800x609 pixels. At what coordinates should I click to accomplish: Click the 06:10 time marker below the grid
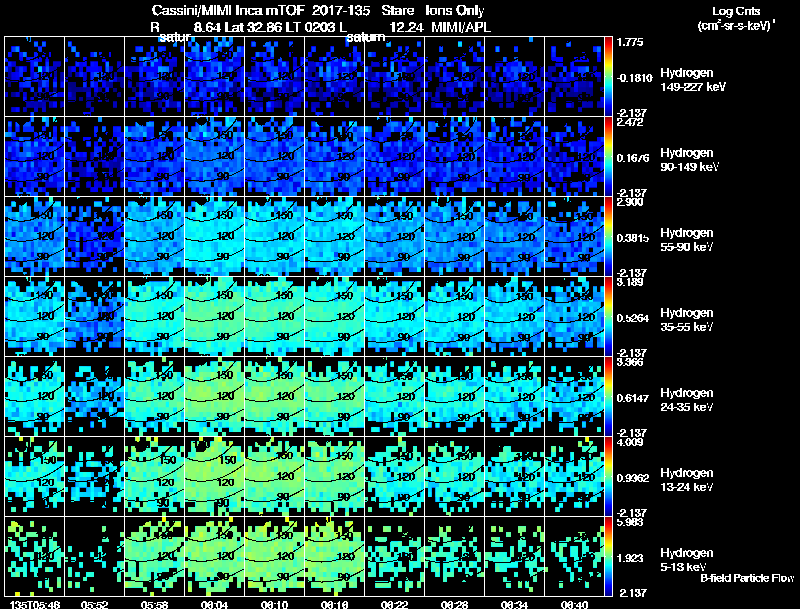[274, 604]
